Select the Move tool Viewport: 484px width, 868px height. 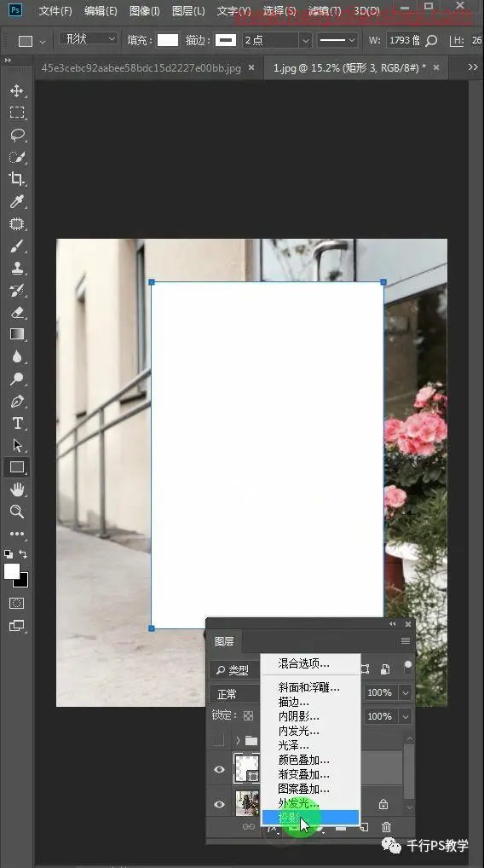[x=16, y=90]
